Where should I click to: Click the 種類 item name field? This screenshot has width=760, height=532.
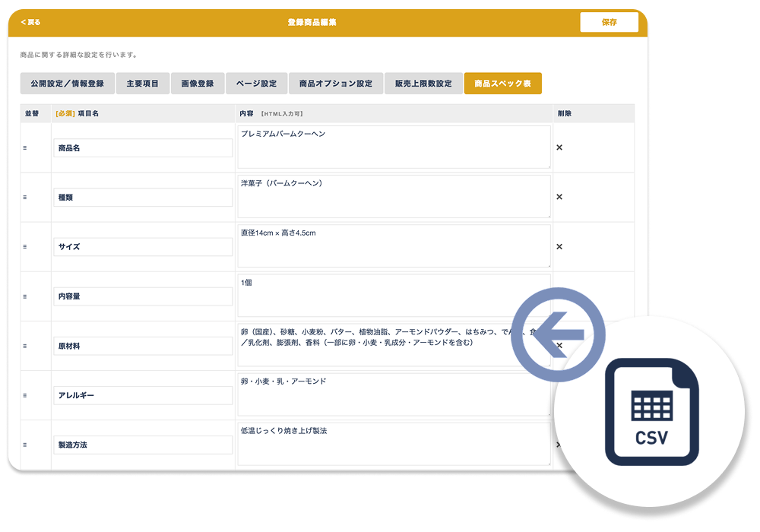(143, 198)
